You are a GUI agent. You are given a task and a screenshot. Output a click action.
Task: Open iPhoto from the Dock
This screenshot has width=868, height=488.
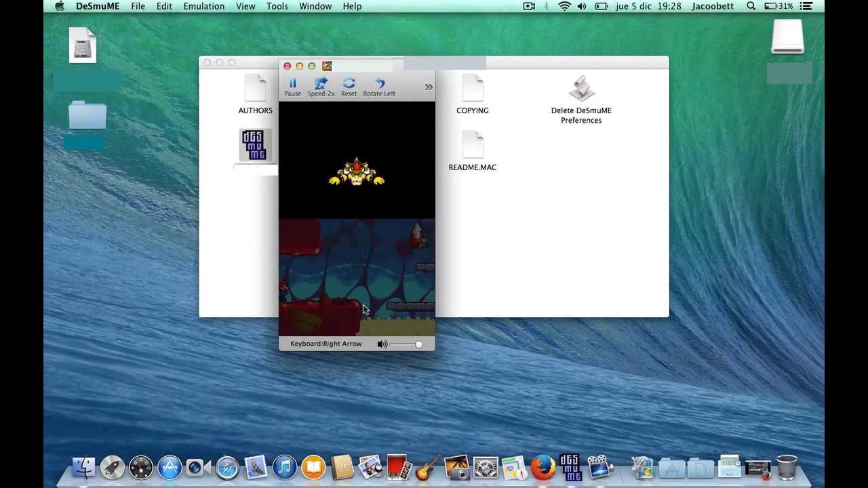point(456,468)
